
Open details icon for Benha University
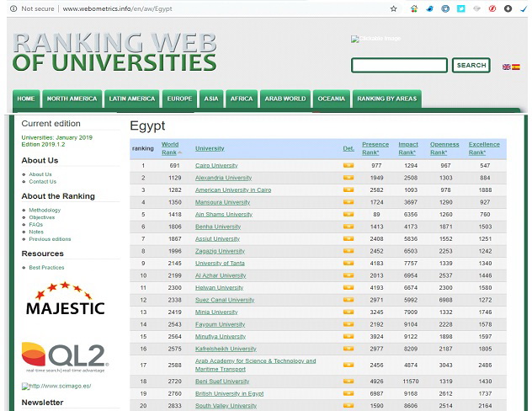[x=348, y=227]
